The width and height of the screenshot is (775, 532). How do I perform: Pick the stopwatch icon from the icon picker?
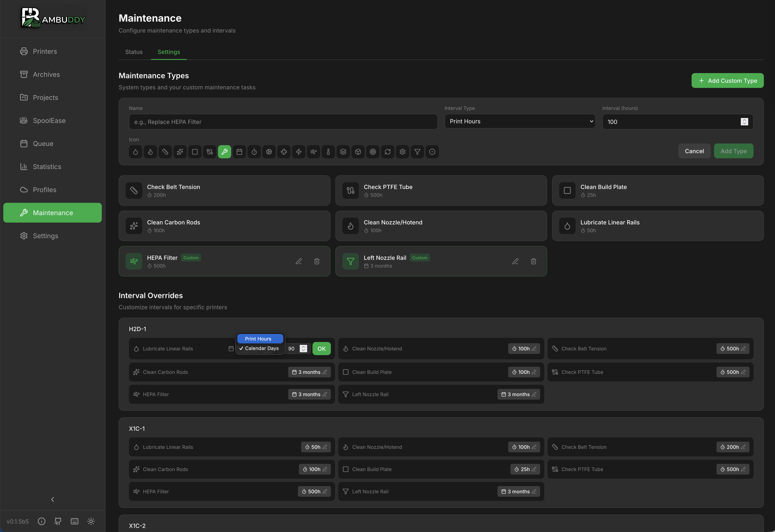pos(254,152)
